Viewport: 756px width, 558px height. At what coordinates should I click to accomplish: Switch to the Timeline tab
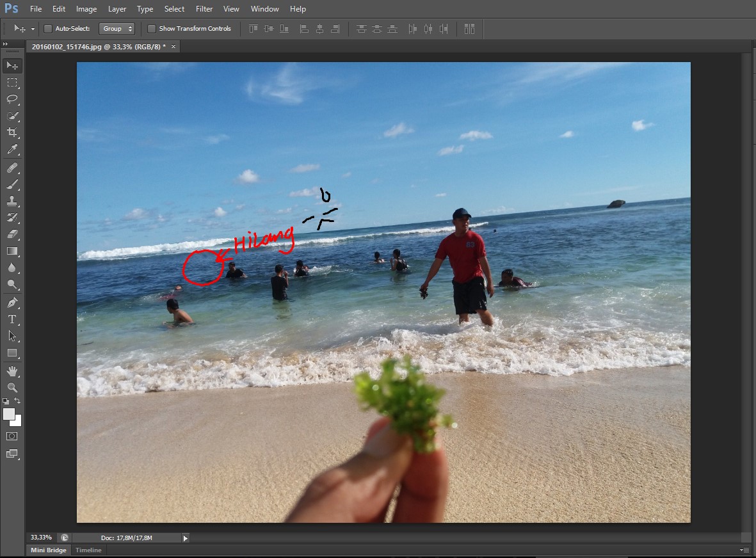pyautogui.click(x=88, y=550)
